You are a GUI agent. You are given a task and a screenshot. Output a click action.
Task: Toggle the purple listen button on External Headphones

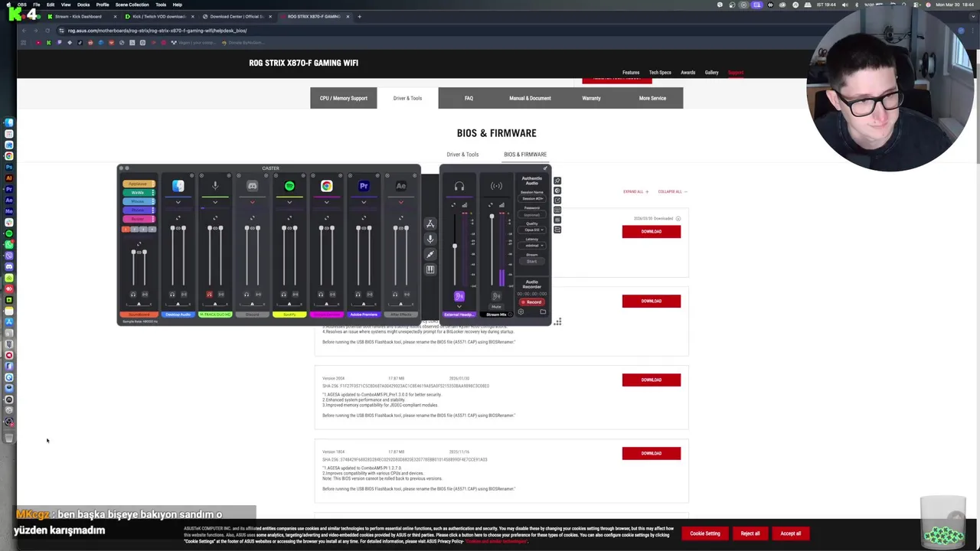[459, 296]
